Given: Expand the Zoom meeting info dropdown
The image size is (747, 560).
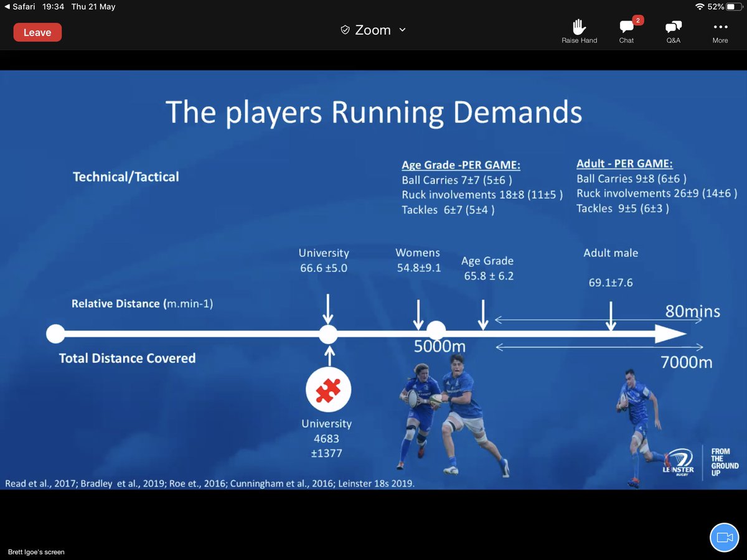Looking at the screenshot, I should coord(402,29).
